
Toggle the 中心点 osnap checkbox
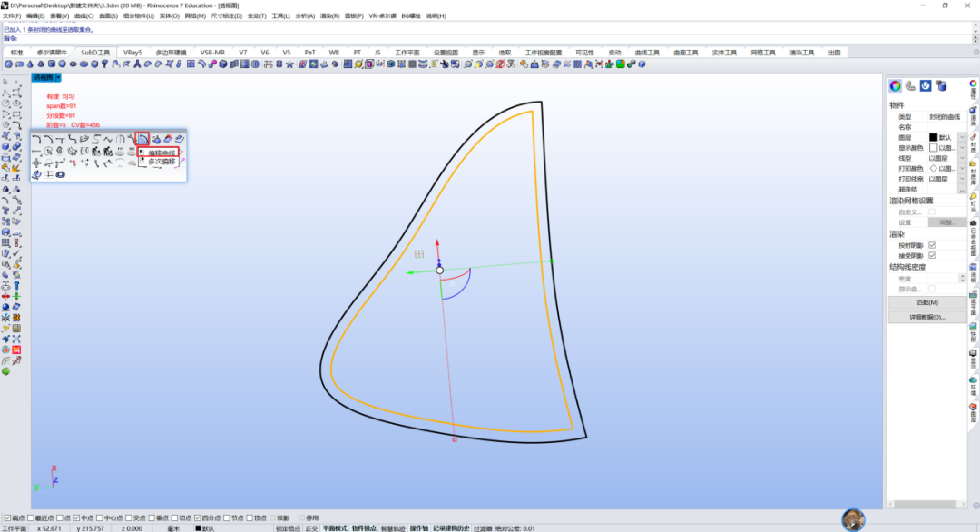pyautogui.click(x=100, y=518)
